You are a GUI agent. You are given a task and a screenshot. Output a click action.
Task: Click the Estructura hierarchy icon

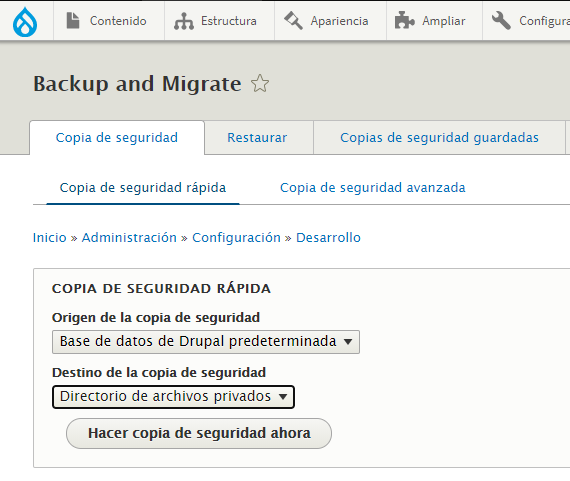[x=184, y=21]
